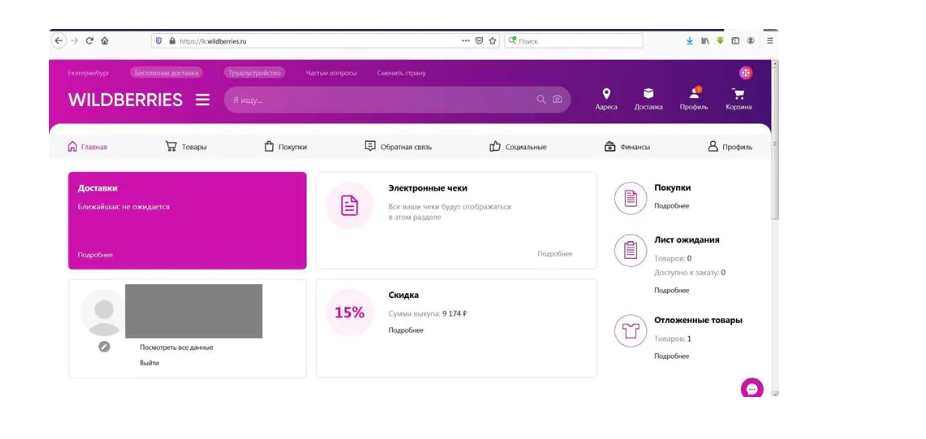Viewport: 926px width, 439px height.
Task: Click the Отложенные товары t-shirt icon
Action: [x=630, y=331]
